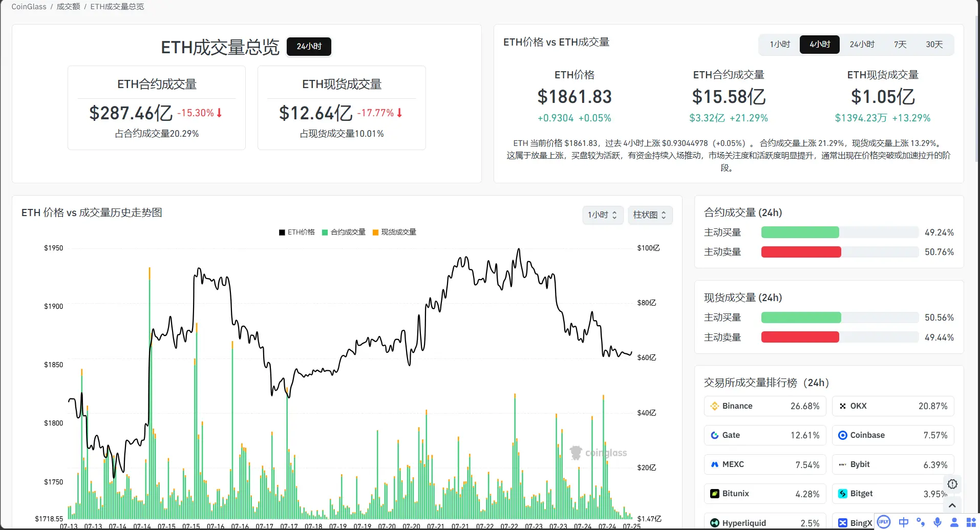This screenshot has width=980, height=530.
Task: Click the iFLY input method logo
Action: click(884, 522)
